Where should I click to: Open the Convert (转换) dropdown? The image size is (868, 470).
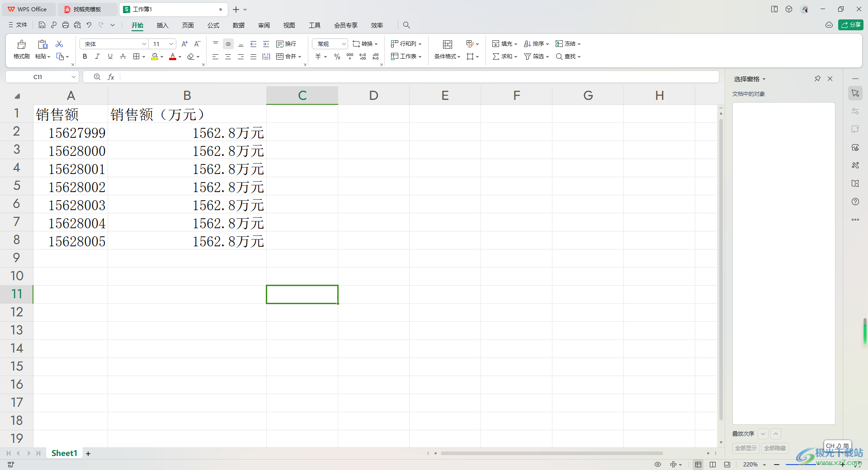(x=365, y=44)
